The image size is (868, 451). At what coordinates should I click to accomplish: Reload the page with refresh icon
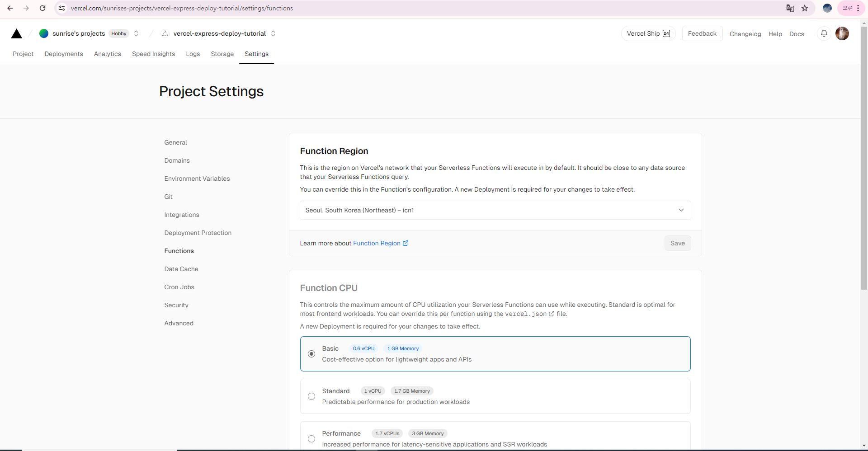click(42, 8)
